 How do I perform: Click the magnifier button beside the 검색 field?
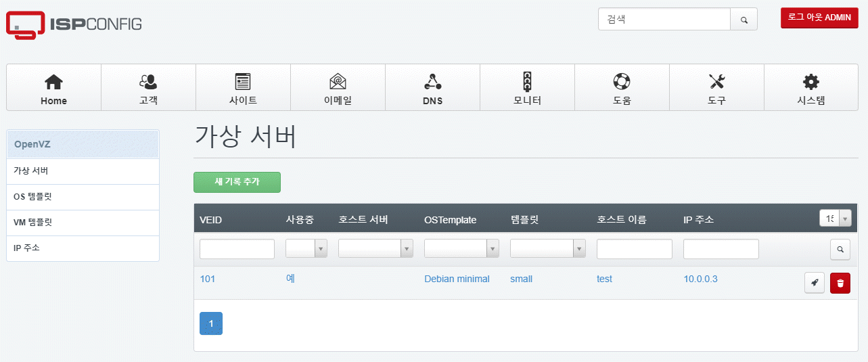744,20
